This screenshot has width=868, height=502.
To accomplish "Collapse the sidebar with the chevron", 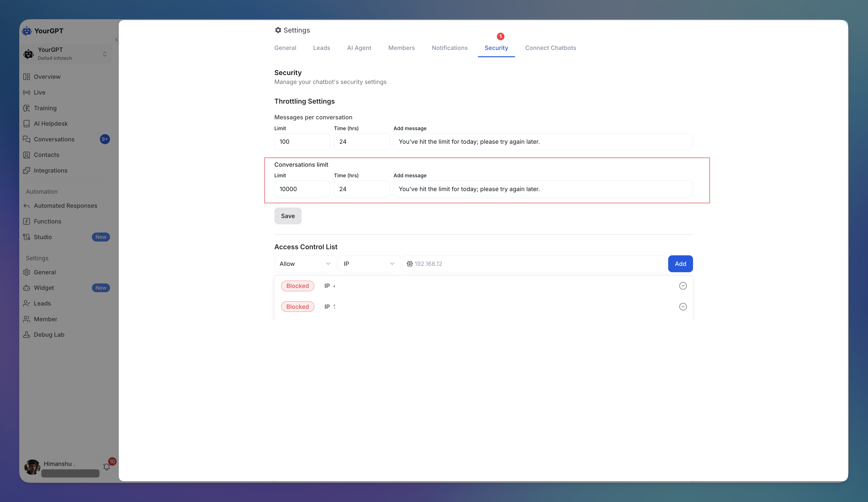I will pos(116,40).
